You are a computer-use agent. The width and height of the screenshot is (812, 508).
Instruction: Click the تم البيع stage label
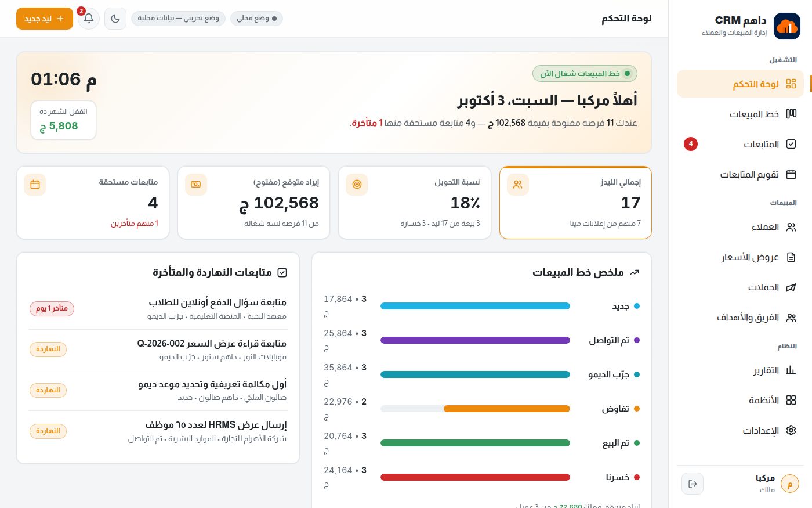(x=616, y=444)
